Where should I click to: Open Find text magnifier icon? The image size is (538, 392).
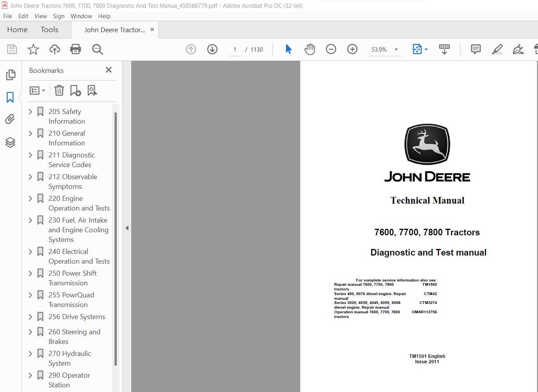97,49
